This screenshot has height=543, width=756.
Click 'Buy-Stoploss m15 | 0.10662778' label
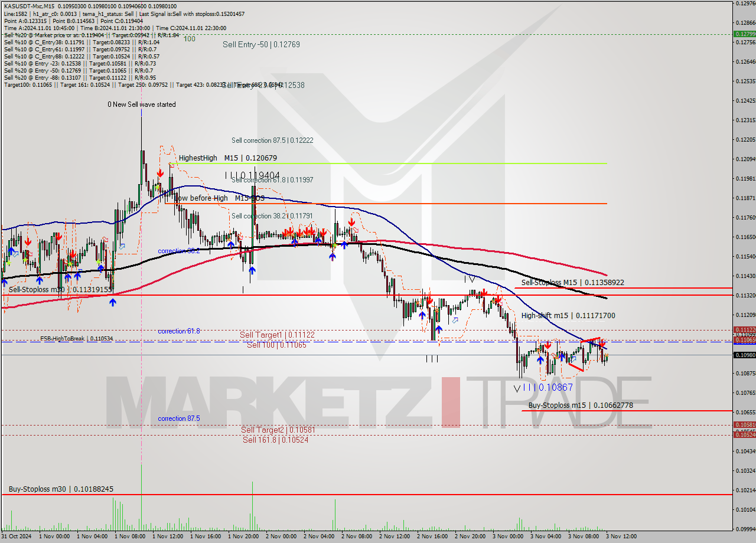point(581,405)
